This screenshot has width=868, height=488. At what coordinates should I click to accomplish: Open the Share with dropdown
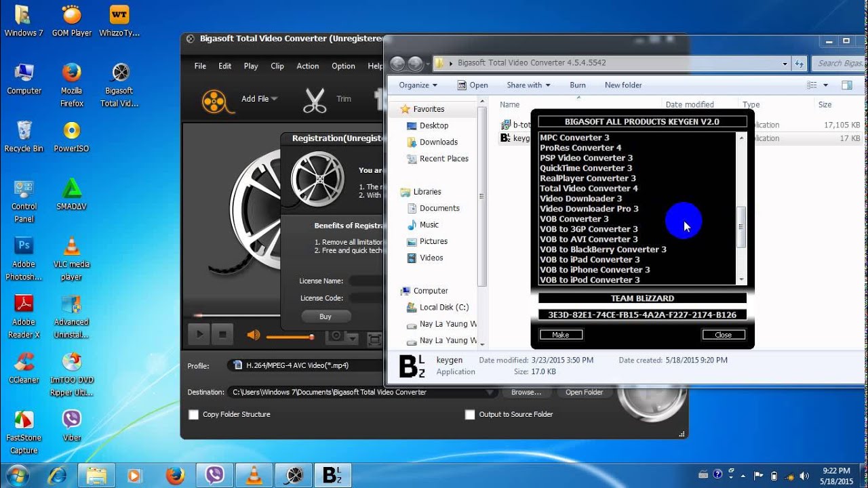pos(528,85)
